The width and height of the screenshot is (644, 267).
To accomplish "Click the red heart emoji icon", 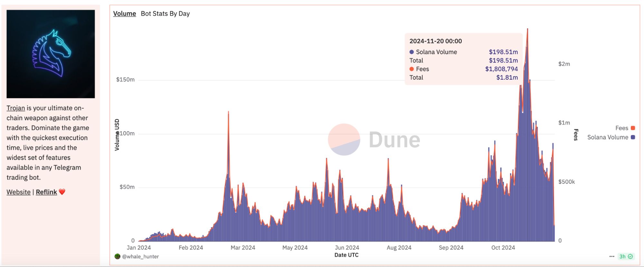I will (62, 192).
